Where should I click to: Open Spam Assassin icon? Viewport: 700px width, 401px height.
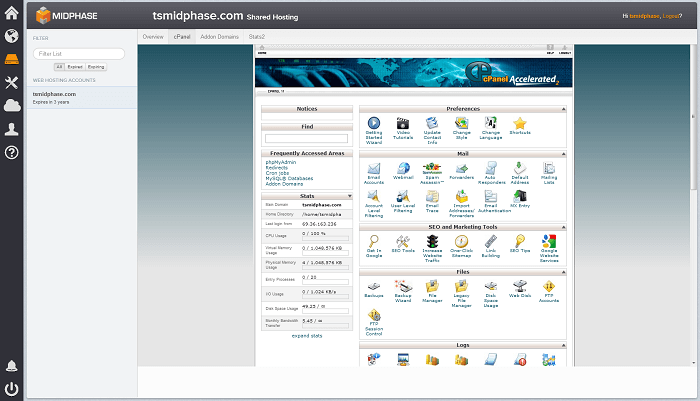pyautogui.click(x=432, y=168)
